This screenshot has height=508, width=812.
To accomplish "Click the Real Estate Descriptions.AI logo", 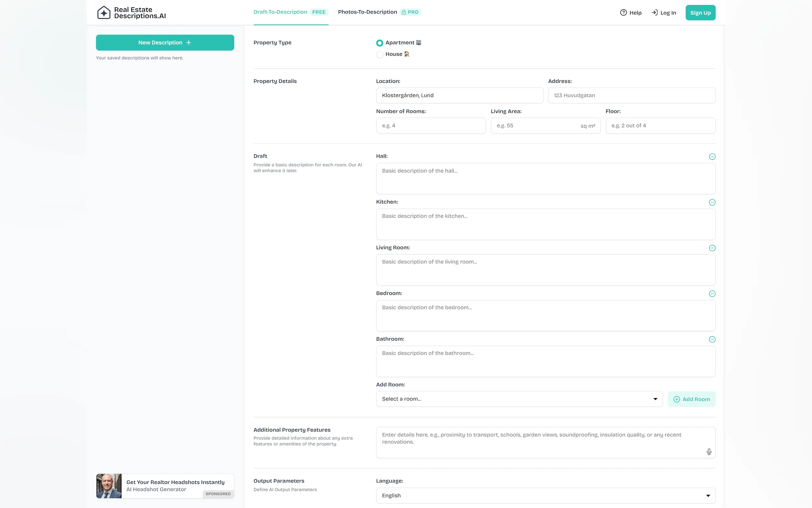I will [131, 13].
